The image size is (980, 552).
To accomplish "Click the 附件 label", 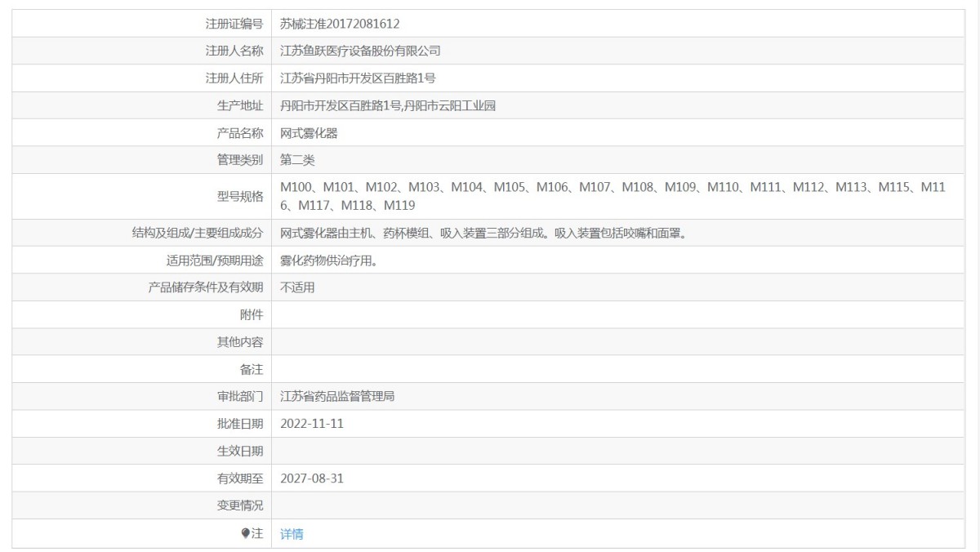I will click(x=252, y=315).
